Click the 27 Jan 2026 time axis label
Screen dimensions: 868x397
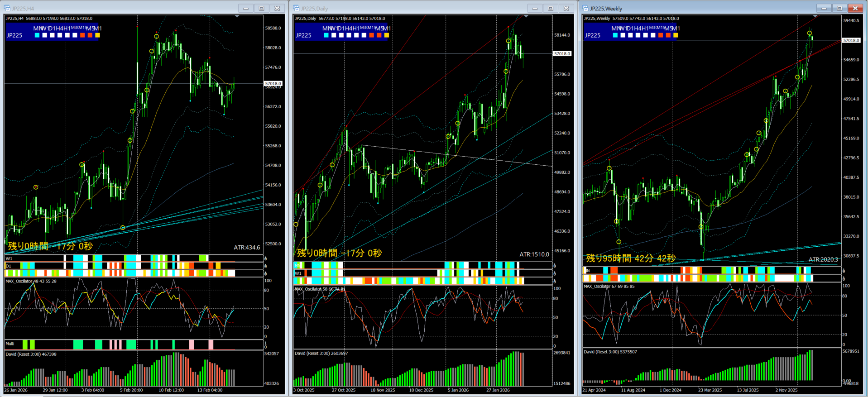[x=498, y=390]
